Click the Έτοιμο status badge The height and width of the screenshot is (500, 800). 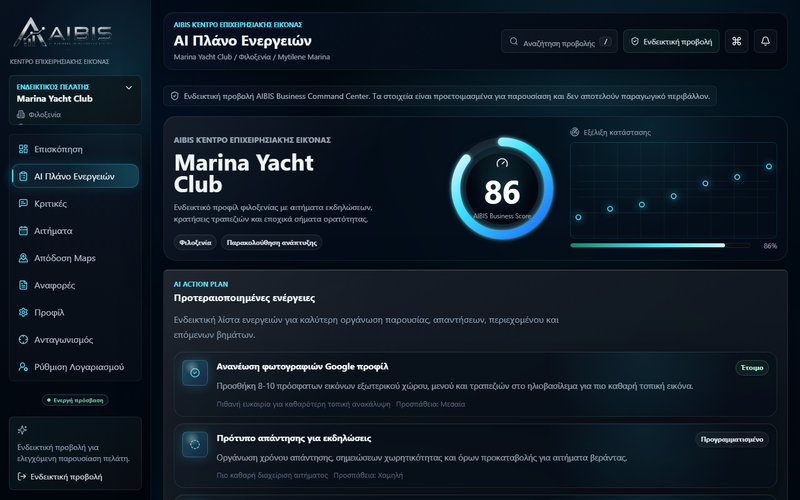[752, 368]
